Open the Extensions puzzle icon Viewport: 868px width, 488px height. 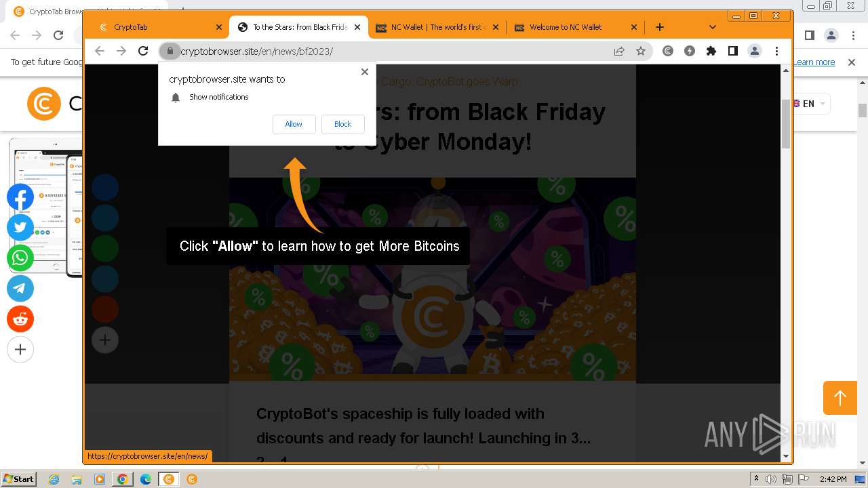tap(711, 51)
